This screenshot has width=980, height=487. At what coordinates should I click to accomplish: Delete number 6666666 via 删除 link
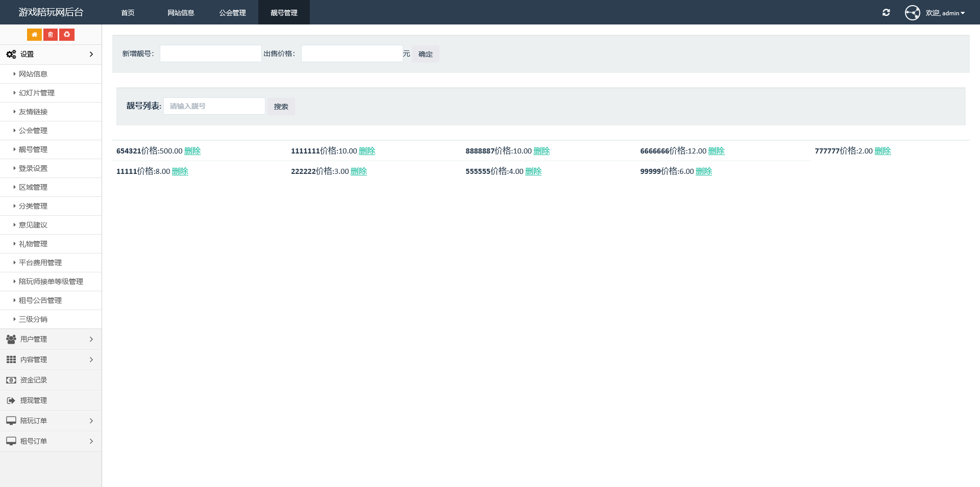[716, 151]
